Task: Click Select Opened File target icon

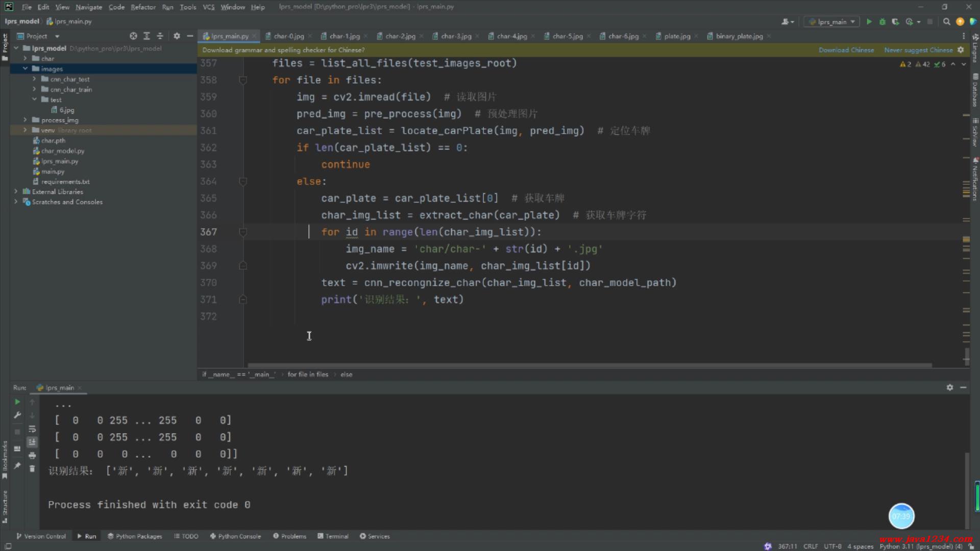Action: click(133, 36)
